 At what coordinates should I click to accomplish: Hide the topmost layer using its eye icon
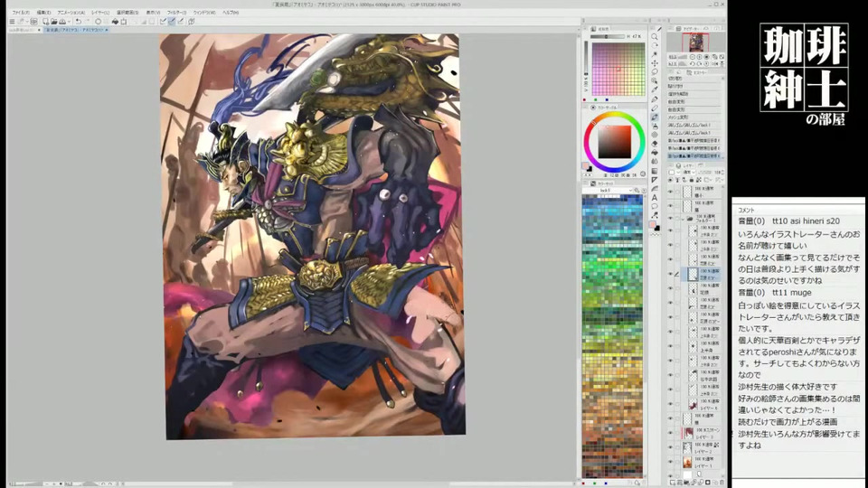670,192
